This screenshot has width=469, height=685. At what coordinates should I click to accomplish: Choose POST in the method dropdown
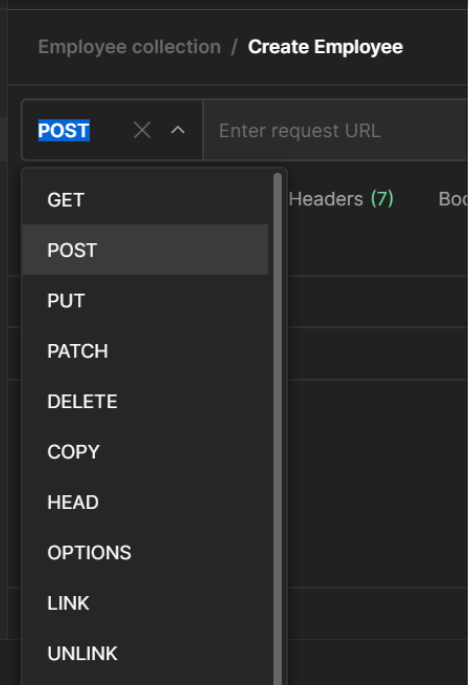pos(145,250)
